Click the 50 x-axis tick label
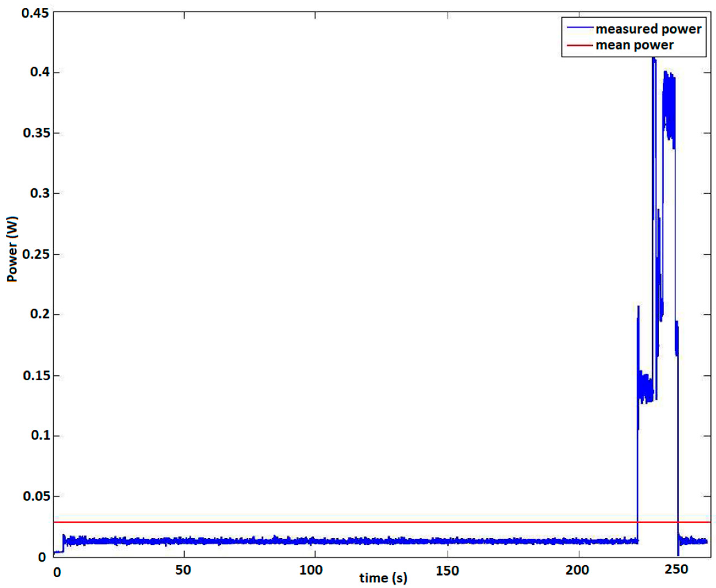 pos(183,570)
